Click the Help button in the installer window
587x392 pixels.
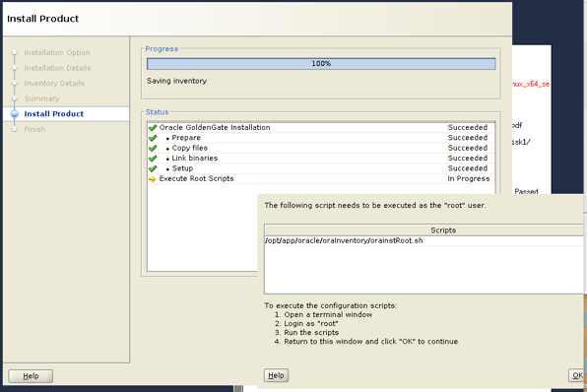31,376
